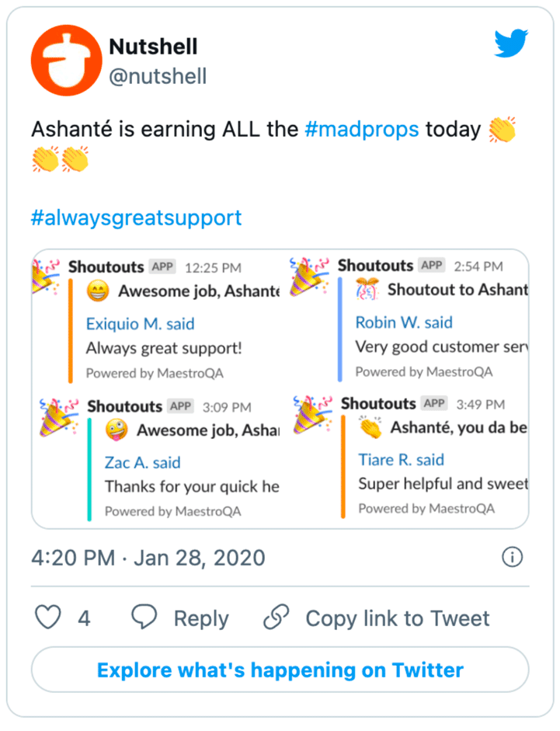Viewport: 560px width, 731px height.
Task: Click the Nutshell account name
Action: coord(153,47)
